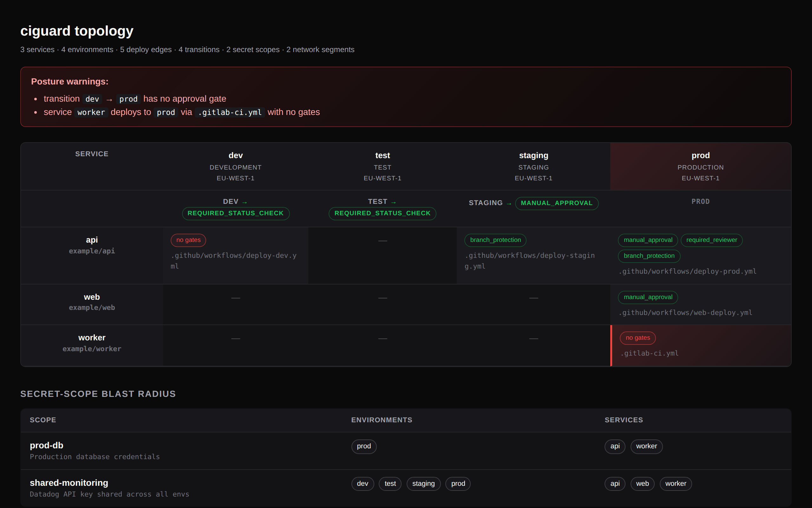Click REQUIRED_STATUS_CHECK badge under TEST transition
812x508 pixels.
coord(383,213)
